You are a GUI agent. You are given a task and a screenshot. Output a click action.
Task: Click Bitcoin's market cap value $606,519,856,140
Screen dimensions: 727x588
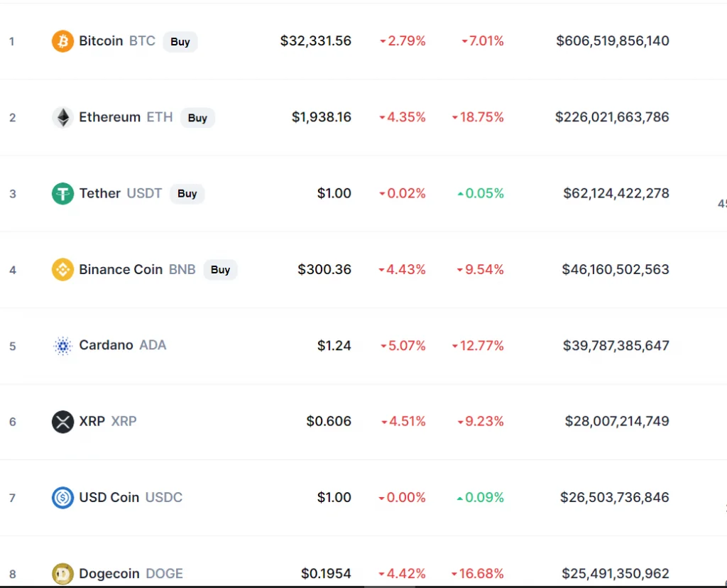[613, 40]
